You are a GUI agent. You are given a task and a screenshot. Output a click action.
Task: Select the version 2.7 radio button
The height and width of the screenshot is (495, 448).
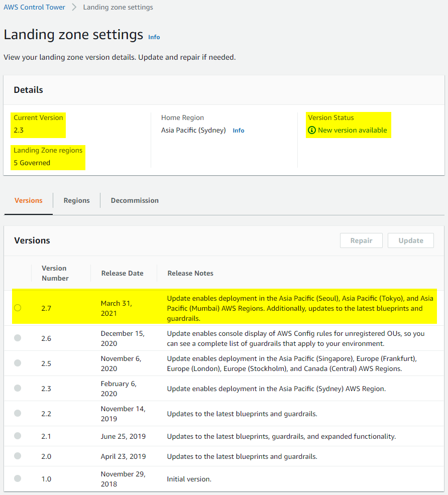[x=18, y=308]
